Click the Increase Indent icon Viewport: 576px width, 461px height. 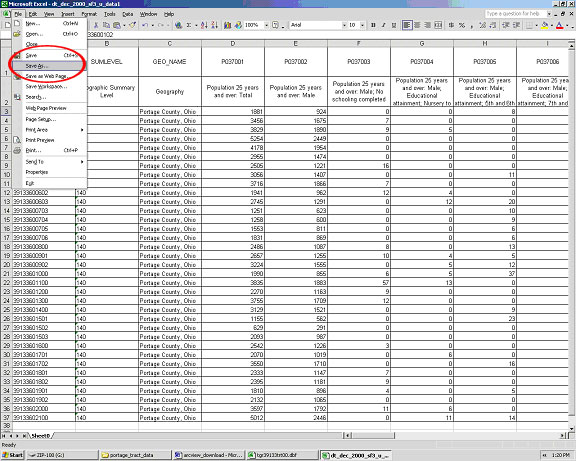coord(516,25)
